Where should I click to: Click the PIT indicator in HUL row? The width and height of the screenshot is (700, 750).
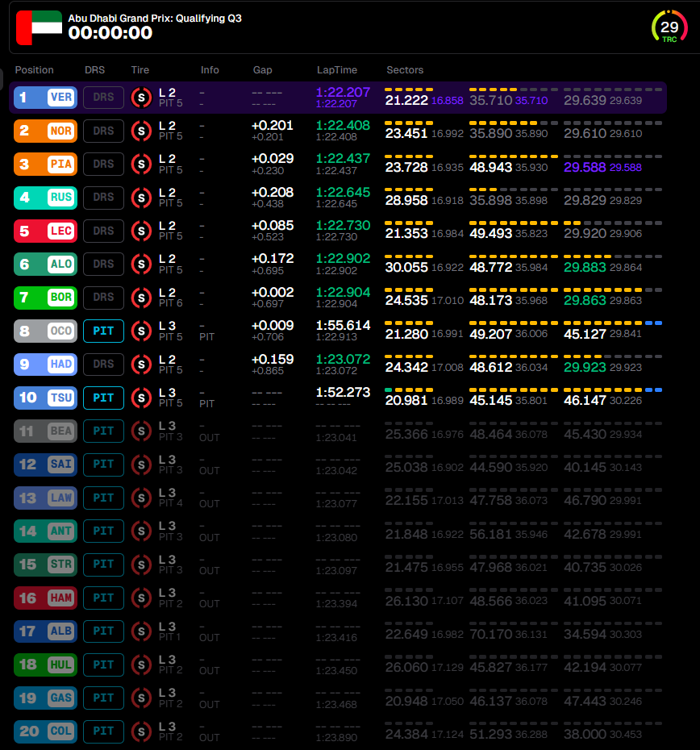click(103, 665)
